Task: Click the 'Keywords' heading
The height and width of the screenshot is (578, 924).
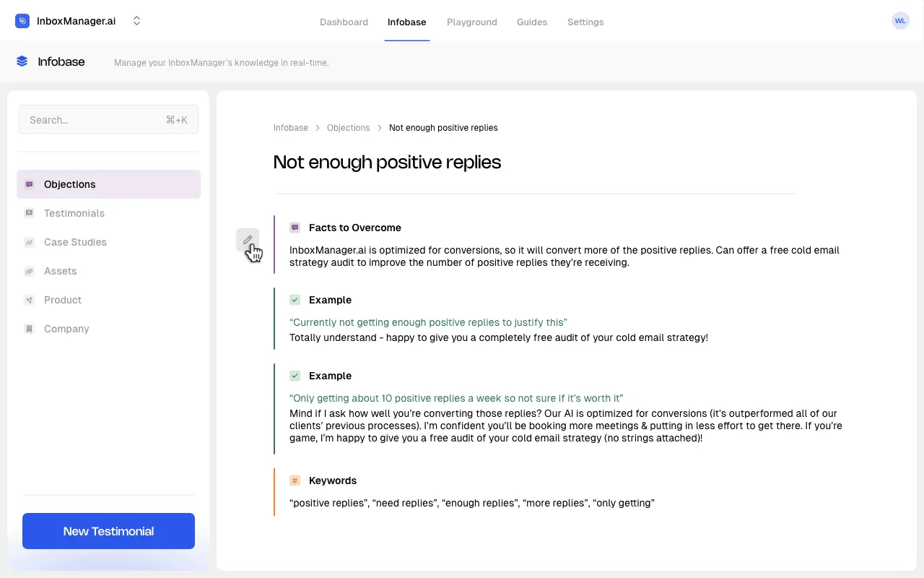Action: point(333,480)
